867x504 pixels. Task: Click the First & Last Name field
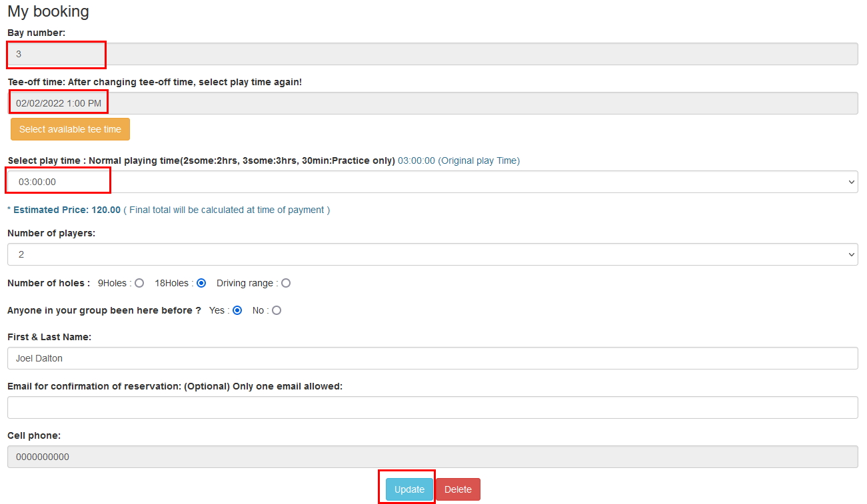(432, 358)
